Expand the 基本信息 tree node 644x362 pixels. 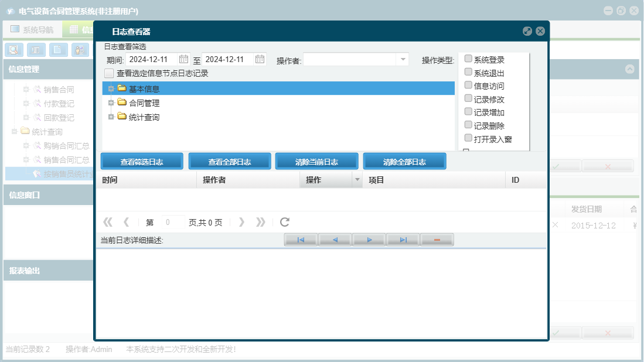click(111, 88)
